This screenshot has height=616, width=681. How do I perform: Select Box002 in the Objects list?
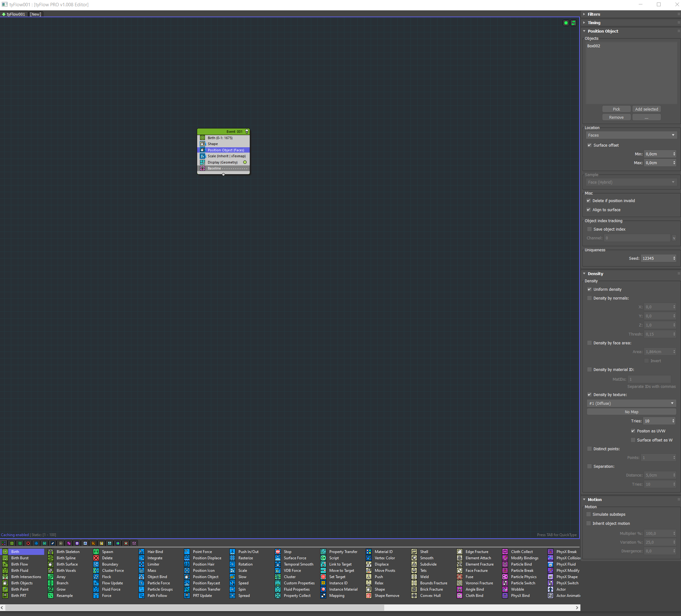pos(594,46)
